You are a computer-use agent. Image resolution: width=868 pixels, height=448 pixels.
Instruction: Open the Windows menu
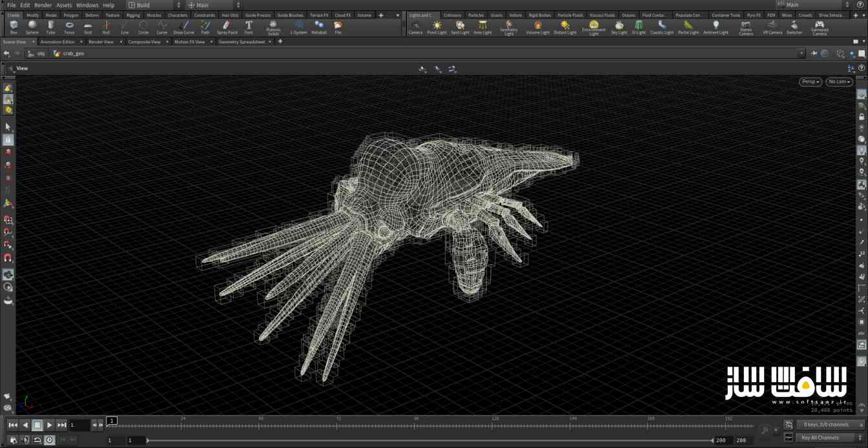87,5
